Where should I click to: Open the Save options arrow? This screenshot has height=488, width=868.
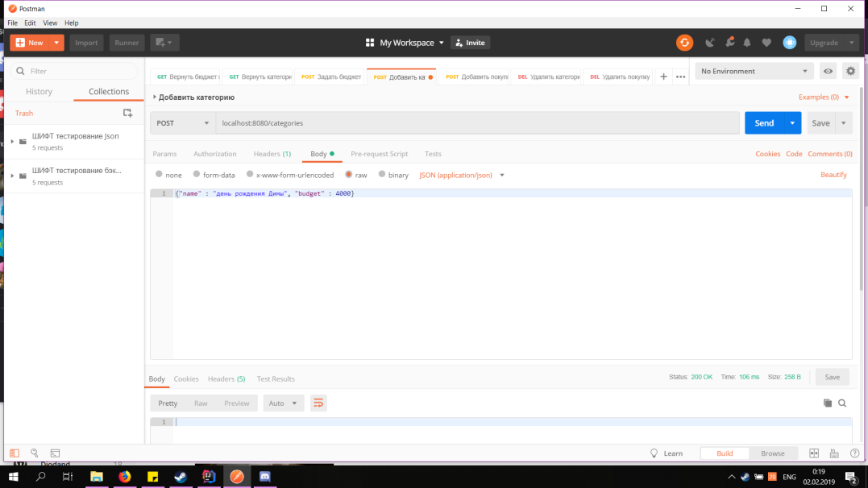(x=844, y=123)
